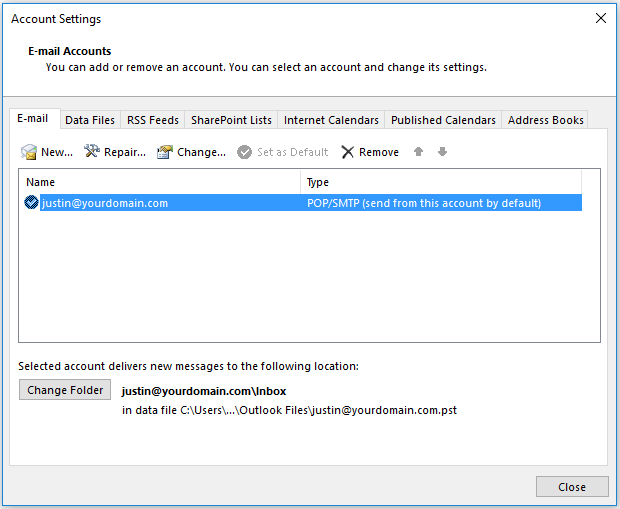620x509 pixels.
Task: Click the Close button
Action: (x=572, y=486)
